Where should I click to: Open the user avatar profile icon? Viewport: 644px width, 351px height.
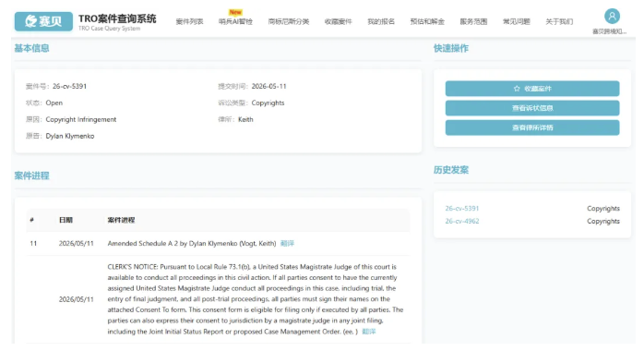pyautogui.click(x=612, y=17)
